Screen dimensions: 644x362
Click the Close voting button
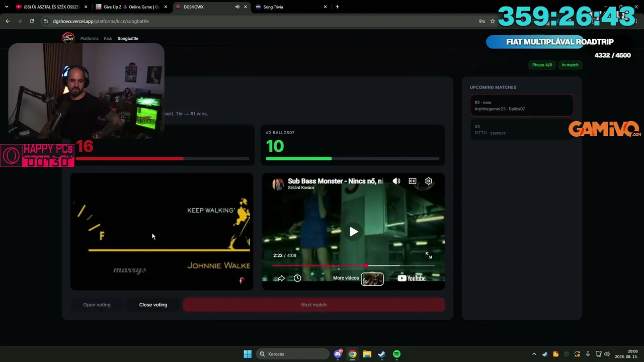pos(153,305)
